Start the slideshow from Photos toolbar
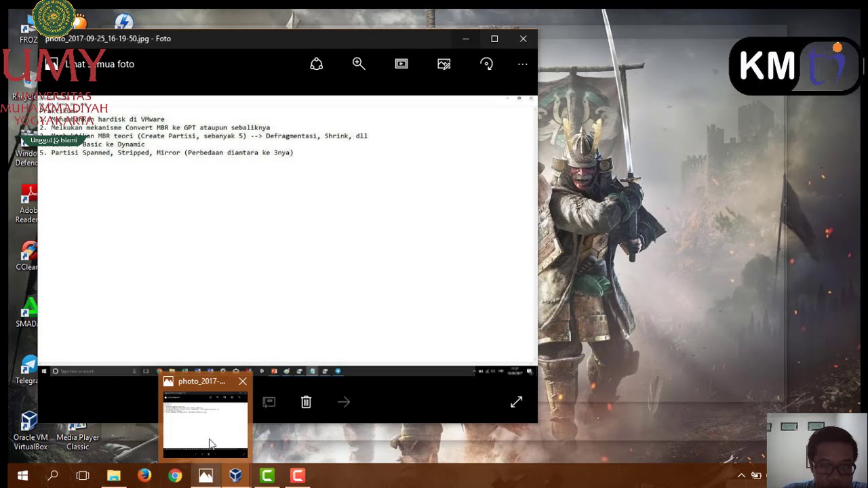868x488 pixels. point(401,64)
